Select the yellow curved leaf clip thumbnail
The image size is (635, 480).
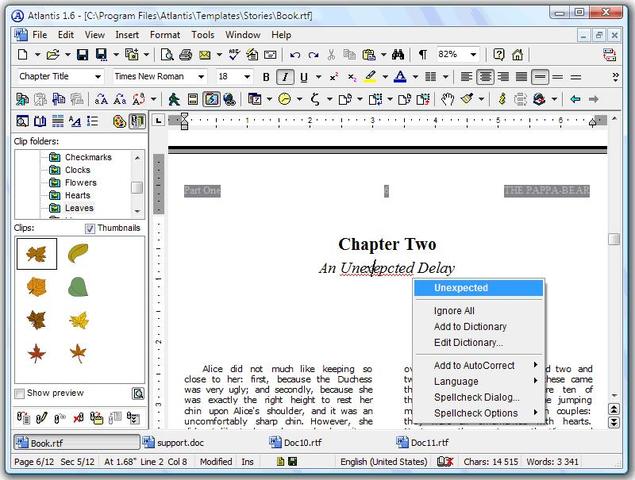(x=78, y=254)
